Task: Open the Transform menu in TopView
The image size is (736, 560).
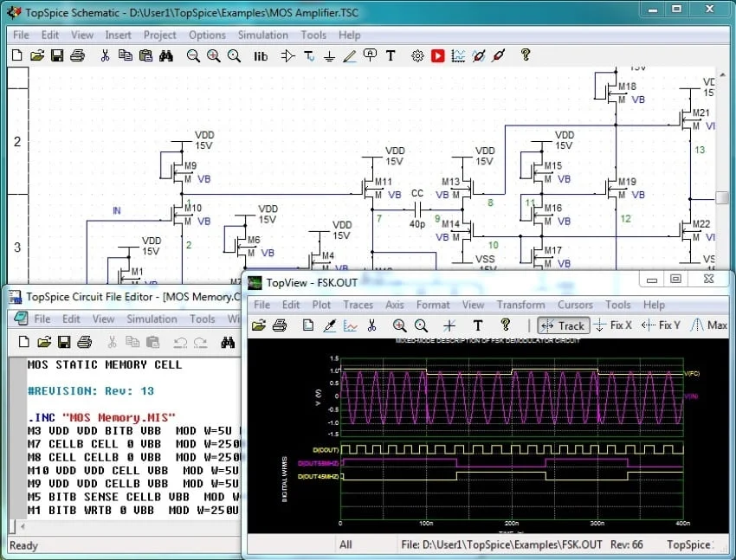Action: [x=520, y=305]
